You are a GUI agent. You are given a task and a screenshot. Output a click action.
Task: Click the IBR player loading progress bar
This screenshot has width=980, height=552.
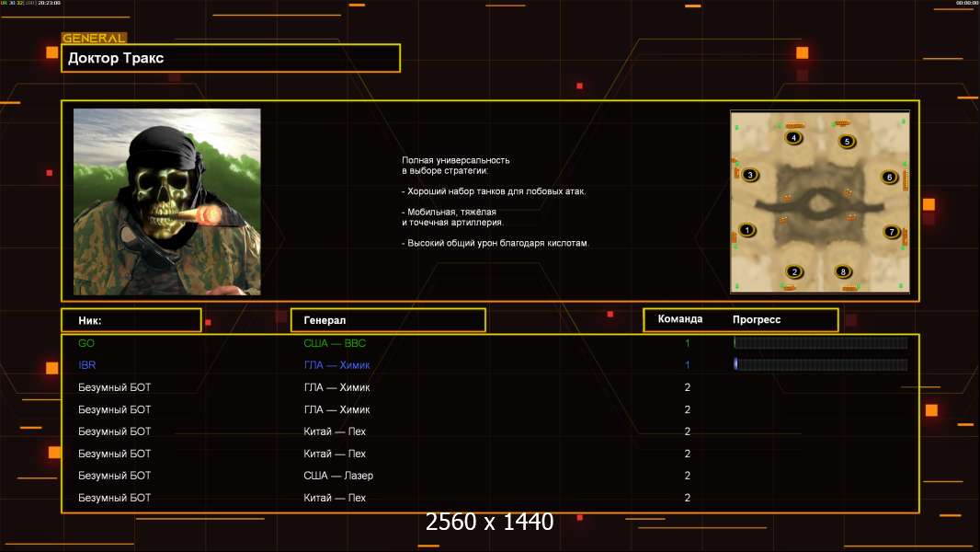point(820,365)
